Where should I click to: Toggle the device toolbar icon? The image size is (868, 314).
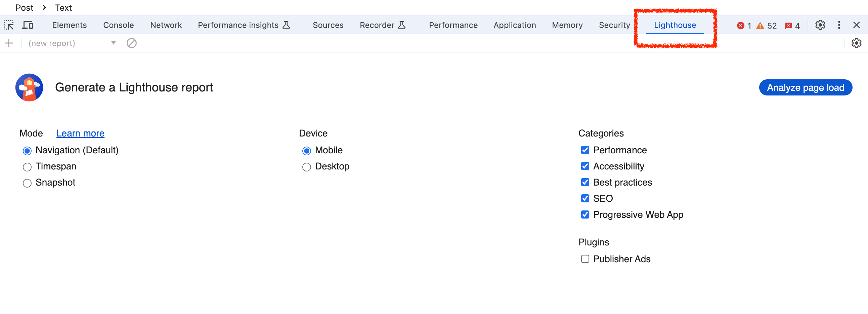tap(28, 25)
